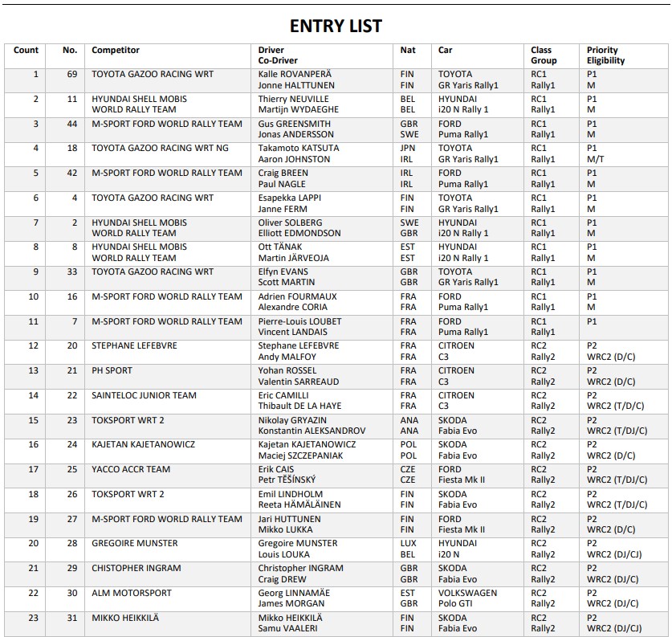Click the Competitor column header
672x637 pixels.
[116, 50]
